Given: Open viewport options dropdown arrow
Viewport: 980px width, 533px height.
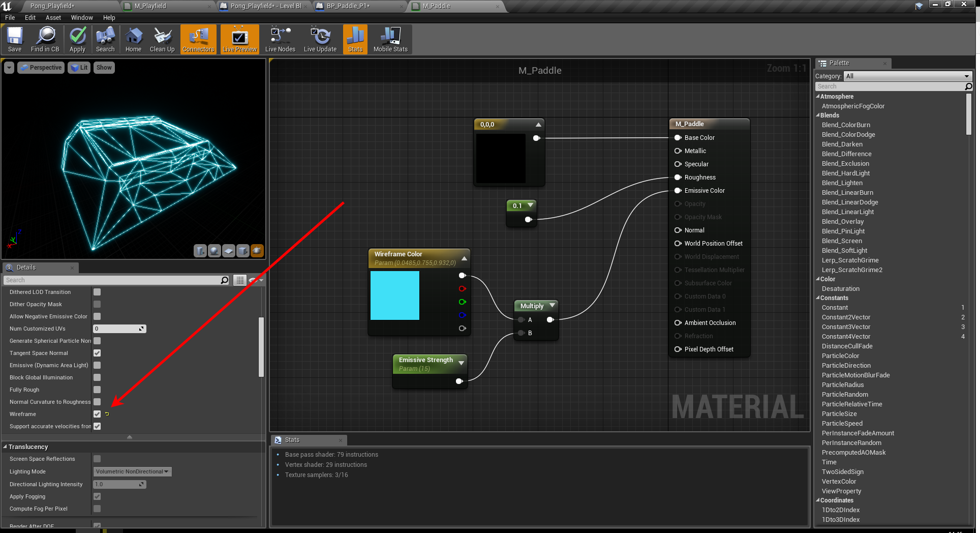Looking at the screenshot, I should click(9, 68).
